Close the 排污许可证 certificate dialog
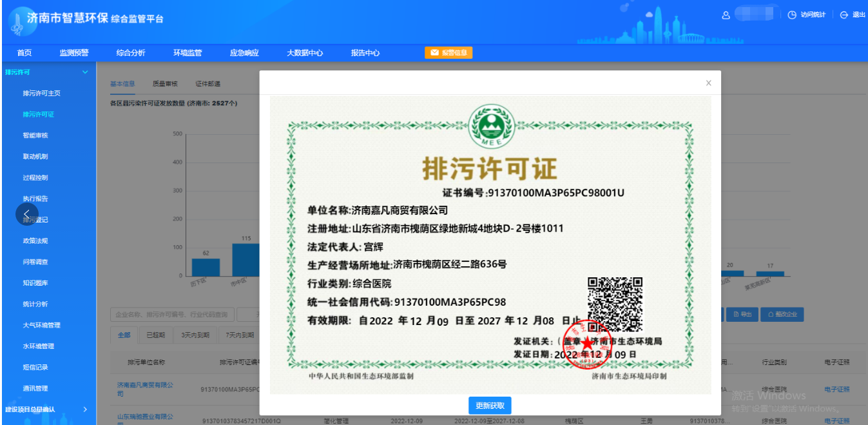868x425 pixels. click(708, 83)
